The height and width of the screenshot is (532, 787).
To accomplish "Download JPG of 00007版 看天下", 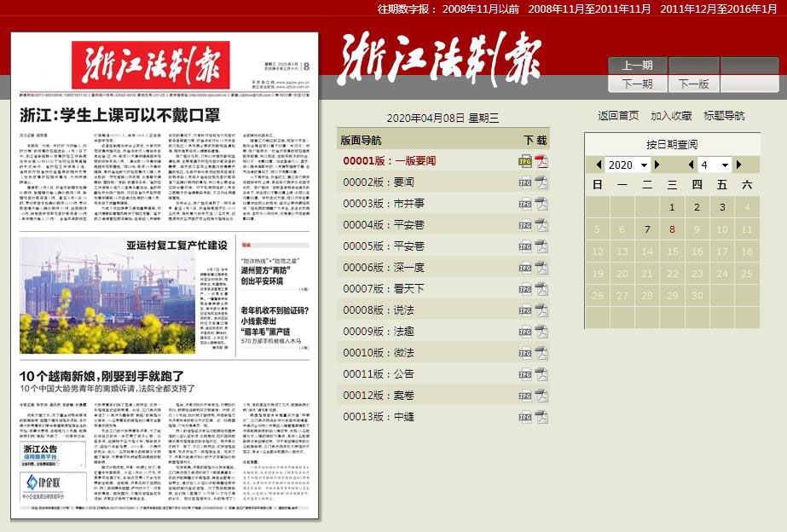I will (525, 289).
